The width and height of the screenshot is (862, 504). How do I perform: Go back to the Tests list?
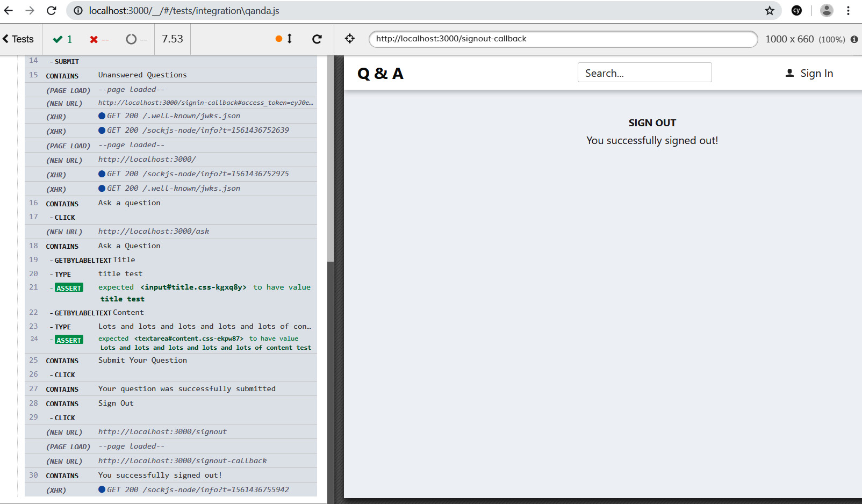(18, 39)
